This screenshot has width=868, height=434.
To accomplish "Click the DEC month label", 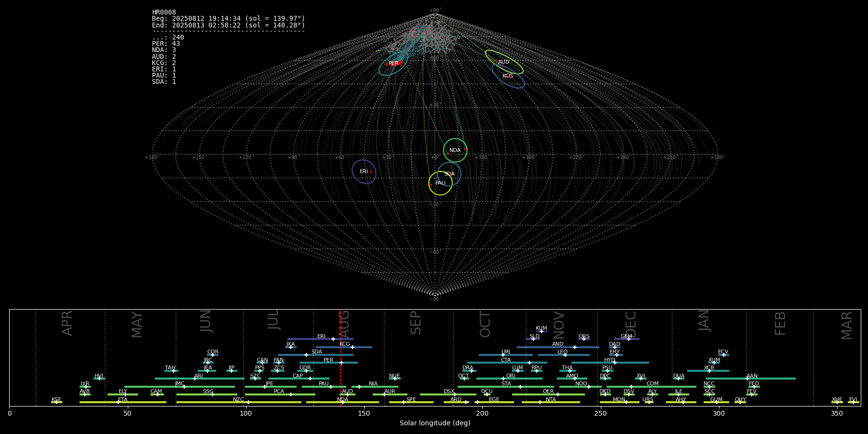I will pyautogui.click(x=630, y=324).
